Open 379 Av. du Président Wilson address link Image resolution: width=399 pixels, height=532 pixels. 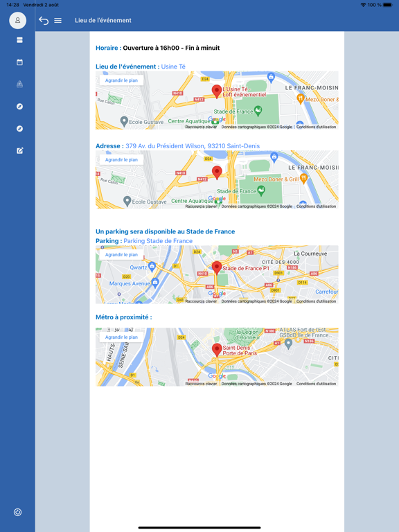193,146
